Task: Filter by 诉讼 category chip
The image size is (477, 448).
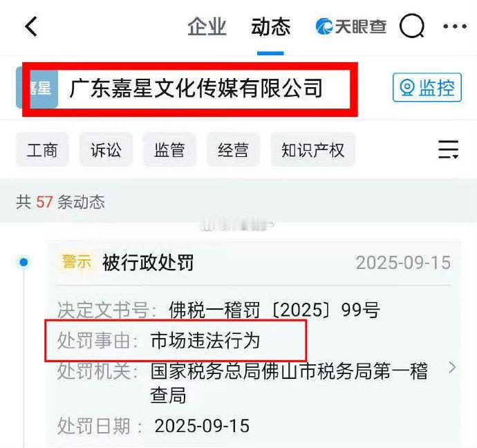Action: point(106,149)
